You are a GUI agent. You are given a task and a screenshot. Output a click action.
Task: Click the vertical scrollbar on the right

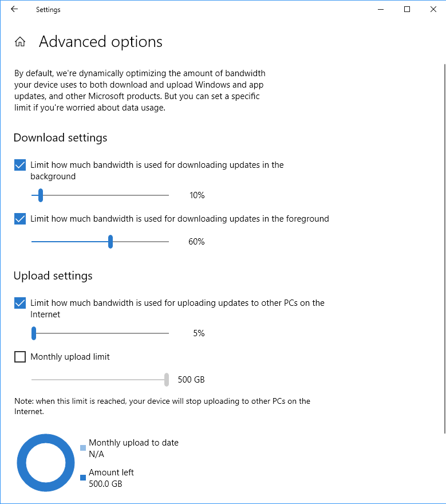[x=445, y=249]
